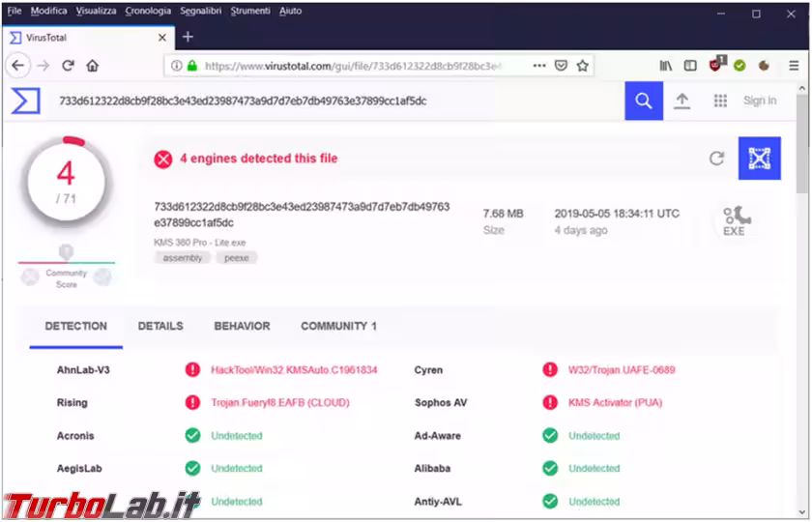Viewport: 812px width, 522px height.
Task: Click the Cyren engine name
Action: tap(428, 369)
